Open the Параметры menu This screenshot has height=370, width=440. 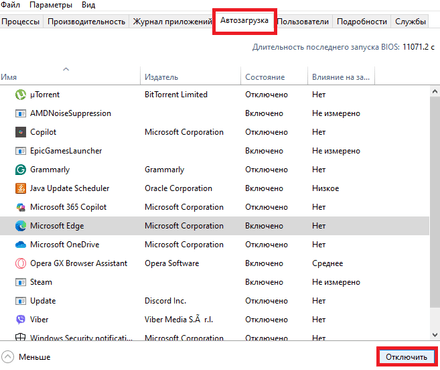[51, 5]
